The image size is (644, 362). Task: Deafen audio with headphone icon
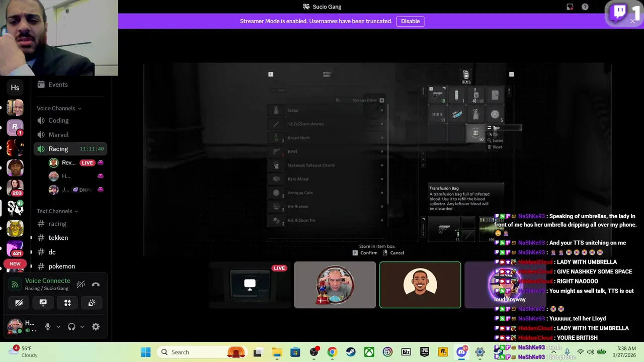71,327
